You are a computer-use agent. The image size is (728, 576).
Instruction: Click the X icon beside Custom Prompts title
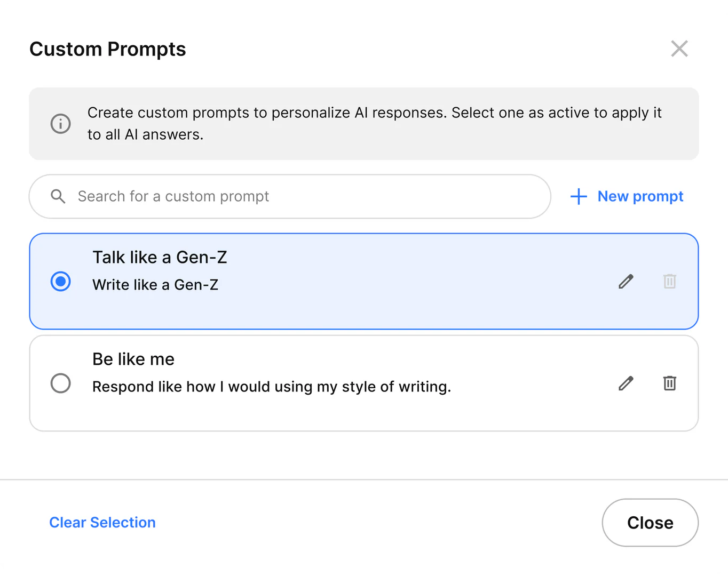point(679,49)
